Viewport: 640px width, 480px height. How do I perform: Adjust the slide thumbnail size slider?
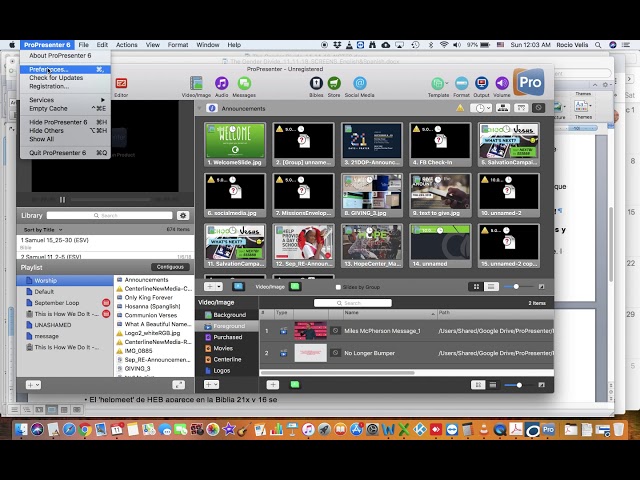point(518,287)
